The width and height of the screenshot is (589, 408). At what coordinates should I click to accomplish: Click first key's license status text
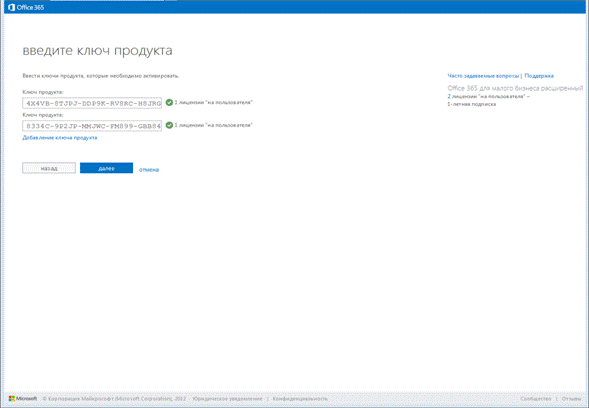click(x=214, y=102)
